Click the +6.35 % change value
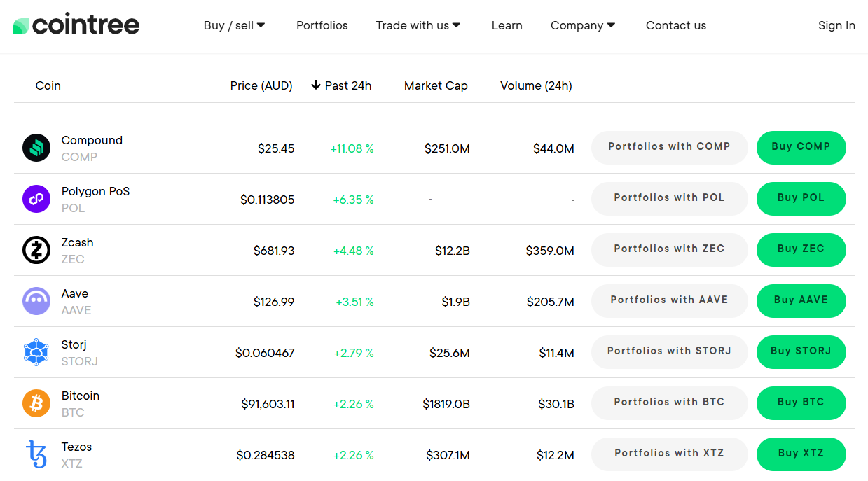 coord(353,200)
